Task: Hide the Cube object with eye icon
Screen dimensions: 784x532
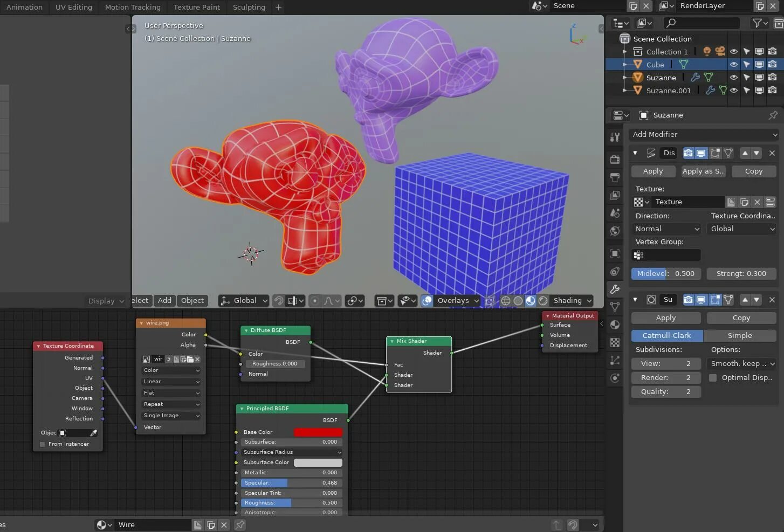Action: coord(733,65)
